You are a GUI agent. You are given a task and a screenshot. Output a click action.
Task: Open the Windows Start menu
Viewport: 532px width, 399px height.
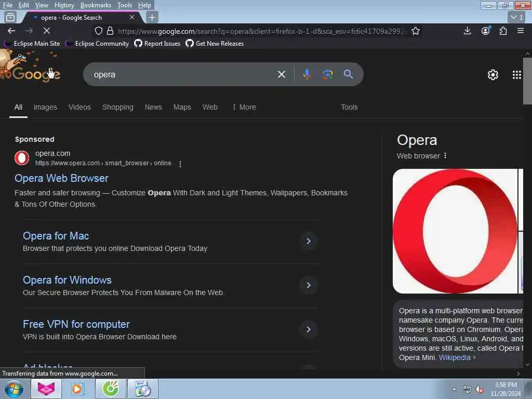click(x=14, y=389)
